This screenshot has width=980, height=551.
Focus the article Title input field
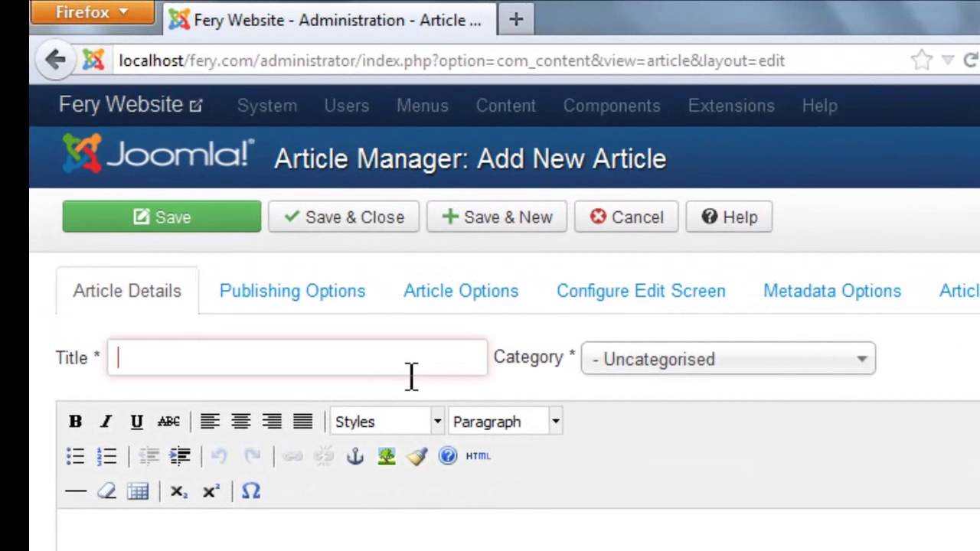tap(297, 357)
